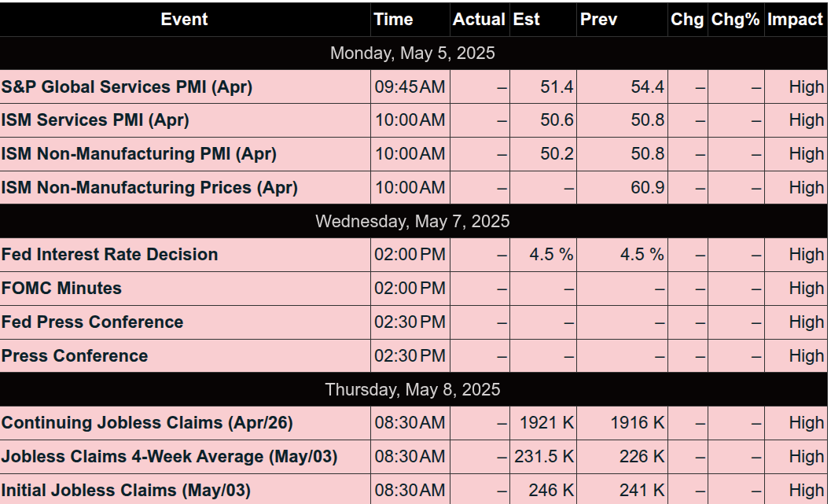Viewport: 831px width, 504px height.
Task: Select the Chg% column header
Action: coord(736,20)
